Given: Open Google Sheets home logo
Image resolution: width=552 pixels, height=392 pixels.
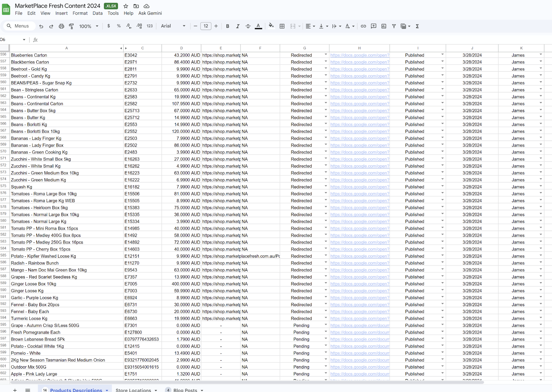Looking at the screenshot, I should [x=6, y=9].
